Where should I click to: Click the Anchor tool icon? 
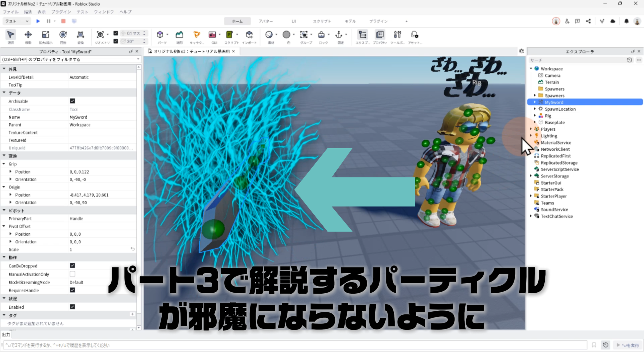pos(339,35)
